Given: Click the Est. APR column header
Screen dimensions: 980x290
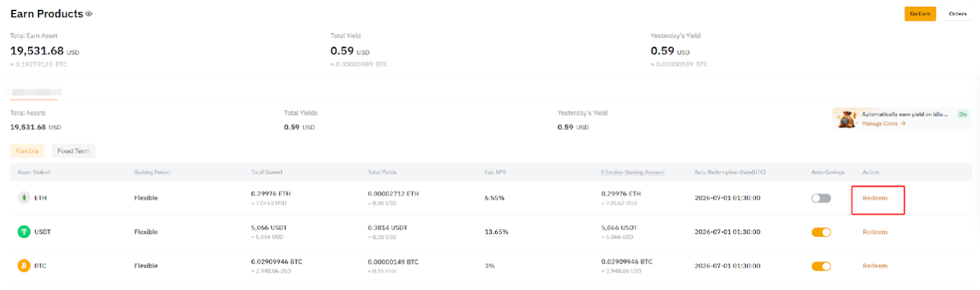Looking at the screenshot, I should click(x=495, y=172).
